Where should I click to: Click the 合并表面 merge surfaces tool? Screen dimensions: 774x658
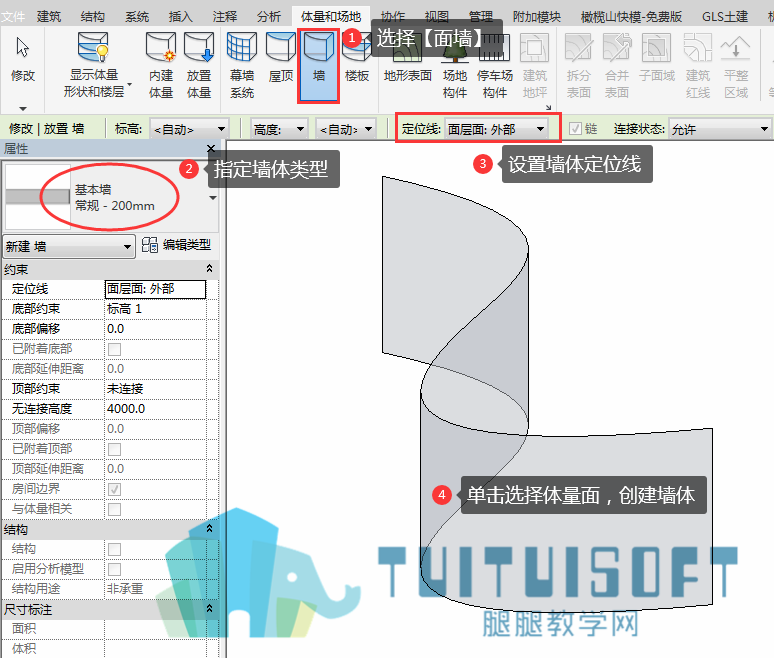pyautogui.click(x=617, y=66)
